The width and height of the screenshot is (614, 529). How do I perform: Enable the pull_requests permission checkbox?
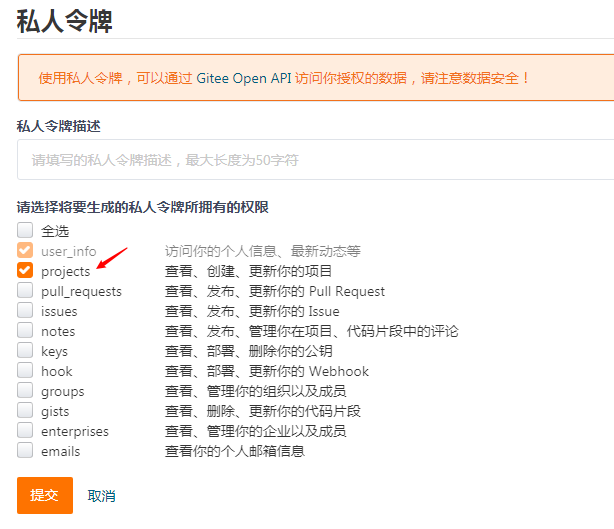click(25, 290)
